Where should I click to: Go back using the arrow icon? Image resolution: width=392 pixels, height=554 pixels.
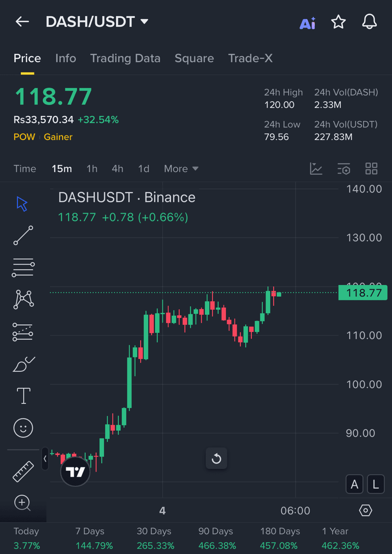tap(22, 22)
